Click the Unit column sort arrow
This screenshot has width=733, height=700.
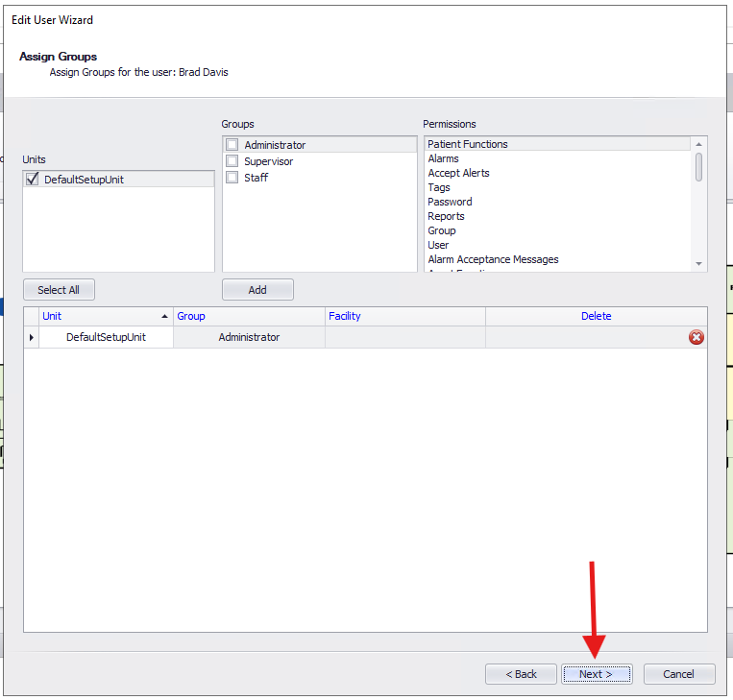pyautogui.click(x=164, y=316)
